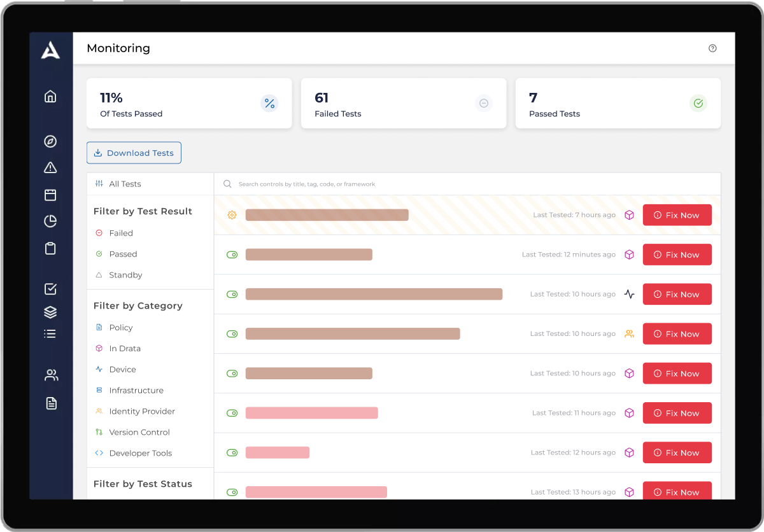
Task: Open the people icon in the sidebar
Action: click(x=52, y=375)
